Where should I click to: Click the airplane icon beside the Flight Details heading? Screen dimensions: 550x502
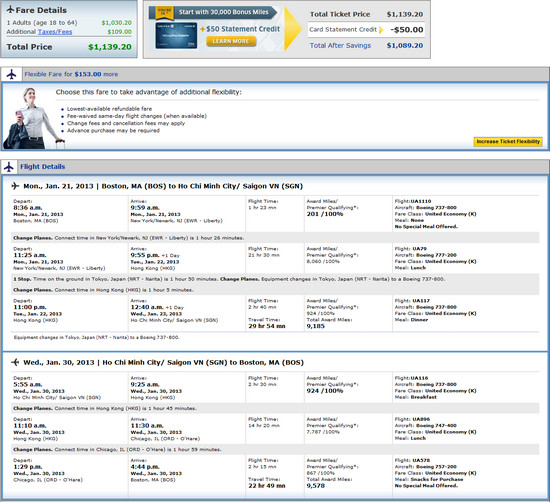[x=9, y=167]
